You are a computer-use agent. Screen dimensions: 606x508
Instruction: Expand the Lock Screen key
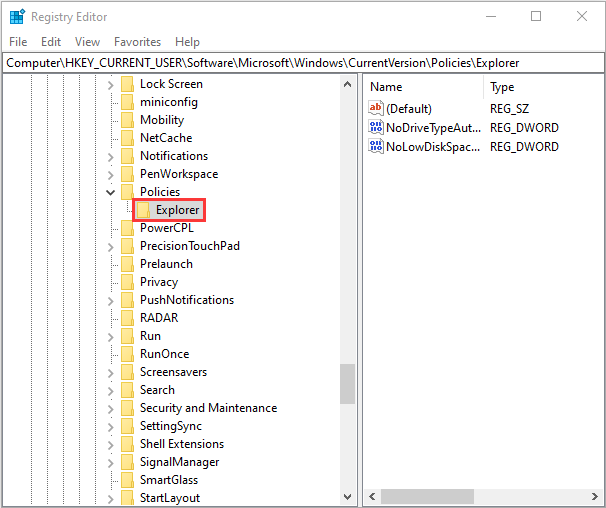(110, 84)
